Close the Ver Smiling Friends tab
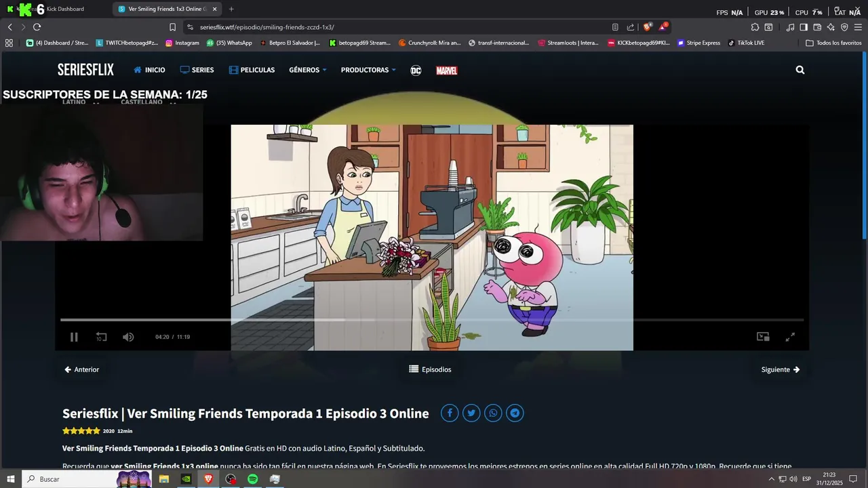This screenshot has height=488, width=868. coord(214,9)
